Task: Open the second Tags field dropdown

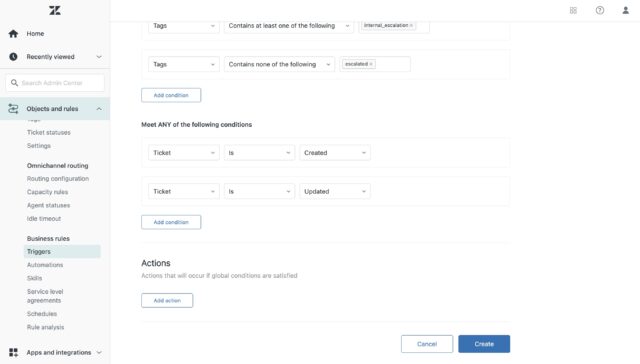Action: pyautogui.click(x=184, y=64)
